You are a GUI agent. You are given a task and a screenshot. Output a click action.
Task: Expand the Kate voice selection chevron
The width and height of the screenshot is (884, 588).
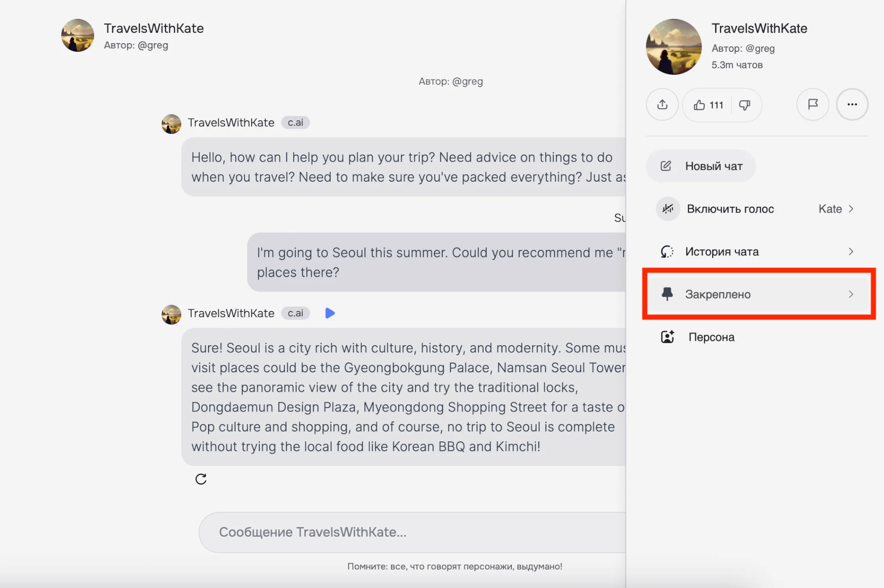click(851, 209)
